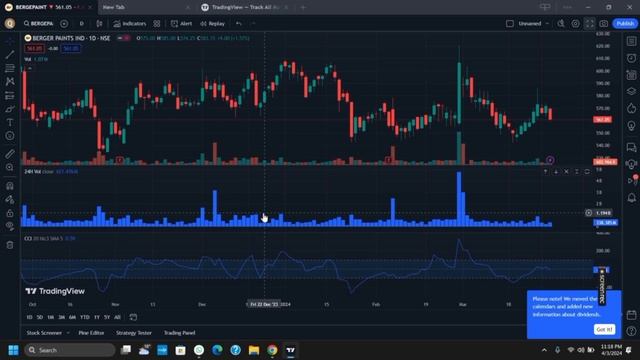Open Chrome from the Windows taskbar
This screenshot has height=360, width=640.
[272, 350]
